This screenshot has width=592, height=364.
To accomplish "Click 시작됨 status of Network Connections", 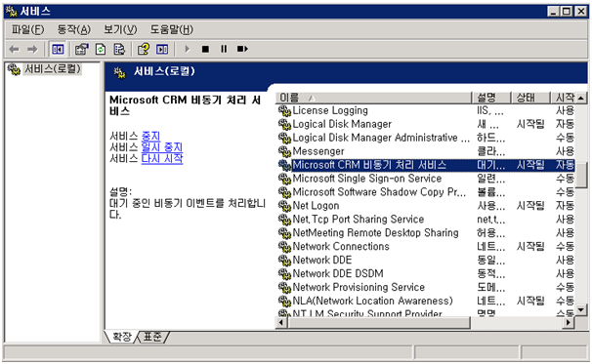I will (530, 246).
